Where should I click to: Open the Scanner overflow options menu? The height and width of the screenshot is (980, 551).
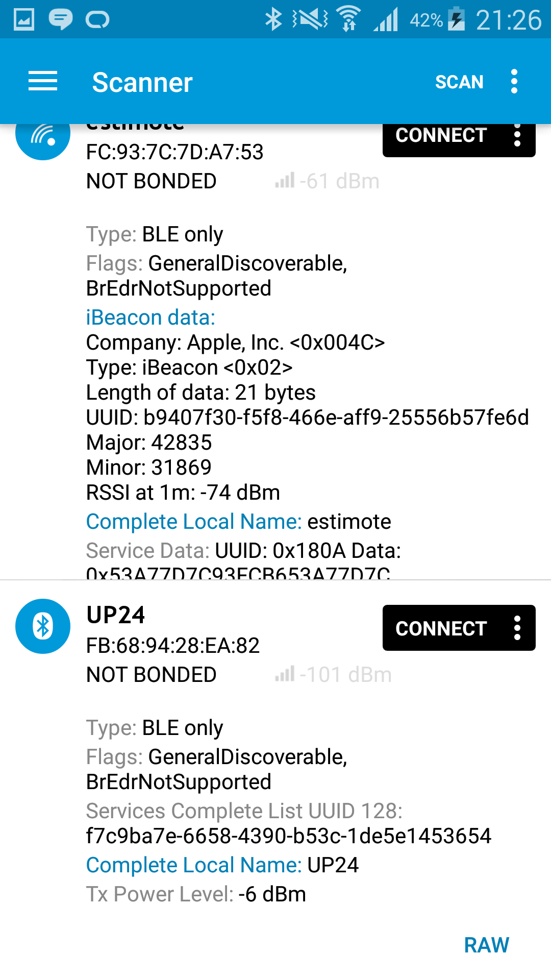[x=514, y=82]
